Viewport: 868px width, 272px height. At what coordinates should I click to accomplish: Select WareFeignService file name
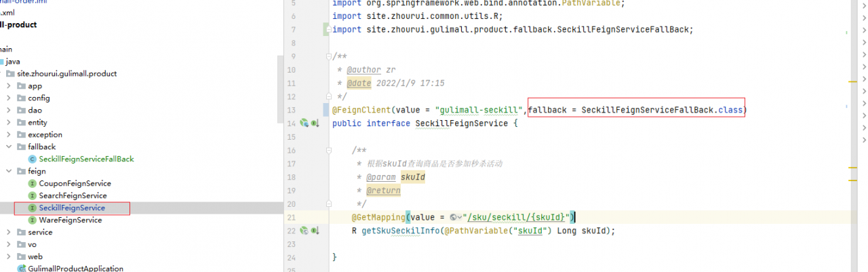(71, 220)
